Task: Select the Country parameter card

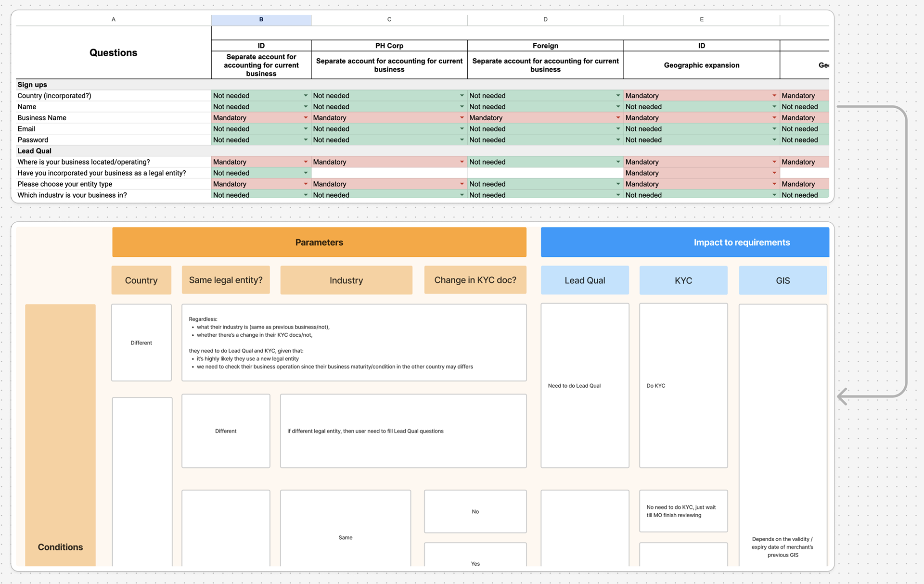Action: pyautogui.click(x=141, y=280)
